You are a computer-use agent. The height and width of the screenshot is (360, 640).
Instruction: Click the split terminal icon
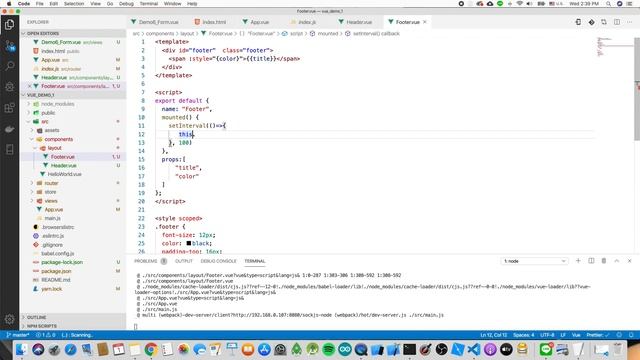click(591, 261)
